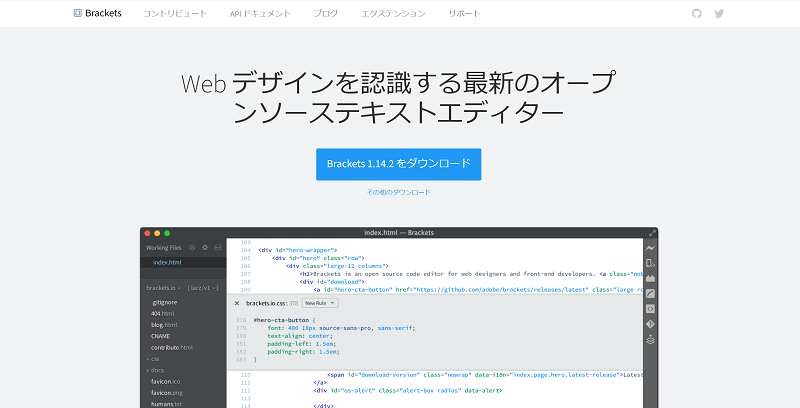Open the New Rule dropdown
The height and width of the screenshot is (408, 800).
pyautogui.click(x=320, y=303)
